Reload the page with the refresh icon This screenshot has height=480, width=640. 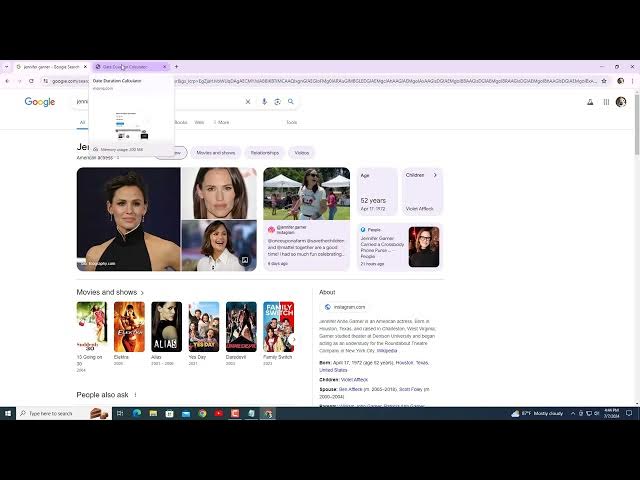coord(31,81)
